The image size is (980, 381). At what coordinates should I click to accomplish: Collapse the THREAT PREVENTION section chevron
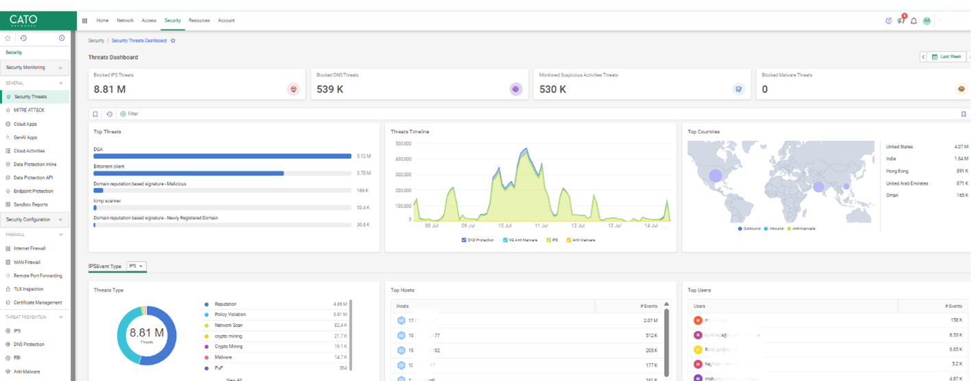(62, 317)
